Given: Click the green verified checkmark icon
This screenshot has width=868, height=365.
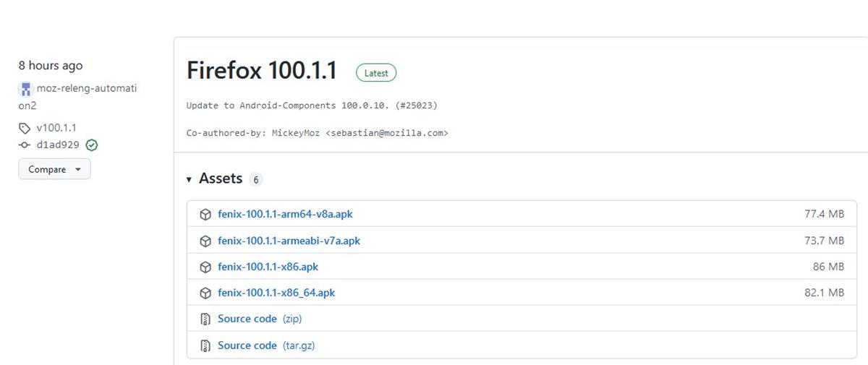Looking at the screenshot, I should [92, 145].
